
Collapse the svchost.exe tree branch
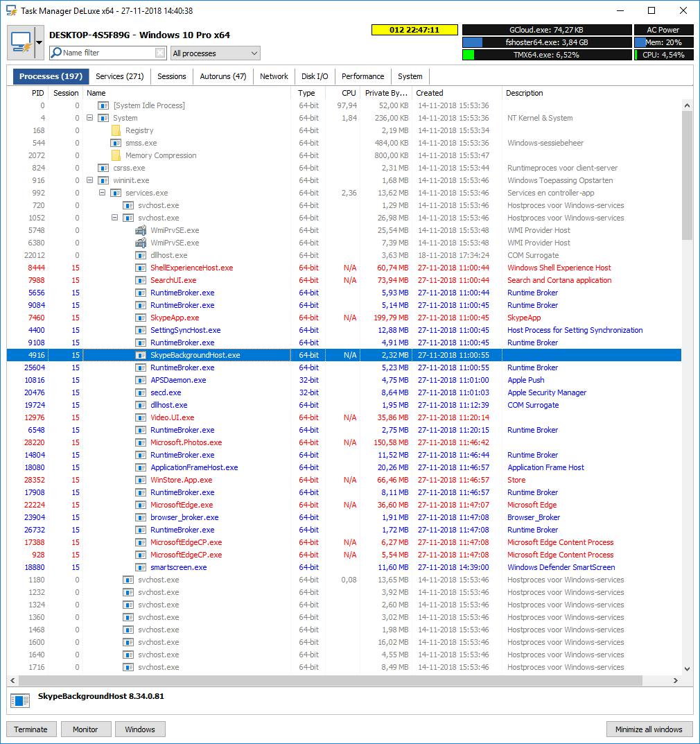[x=114, y=218]
